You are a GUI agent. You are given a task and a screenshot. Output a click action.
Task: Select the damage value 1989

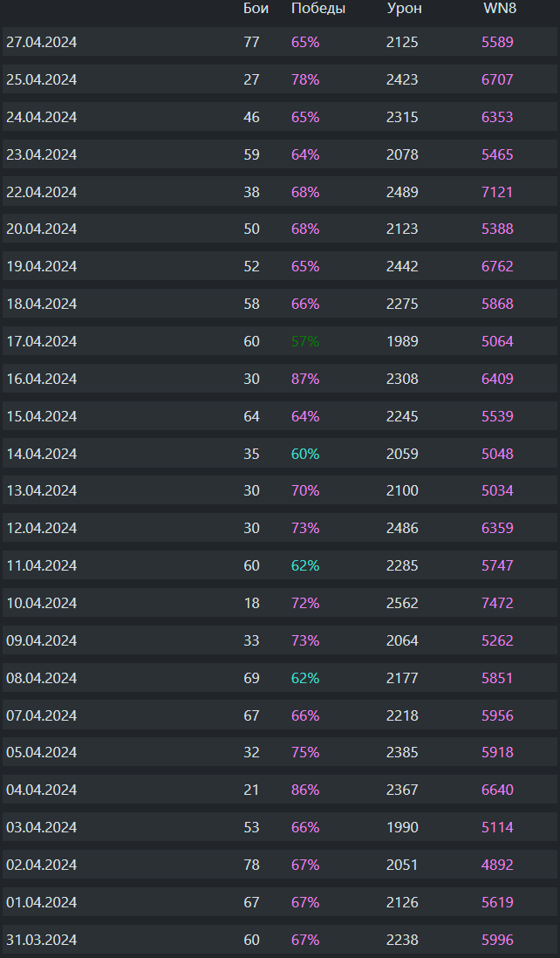coord(402,341)
